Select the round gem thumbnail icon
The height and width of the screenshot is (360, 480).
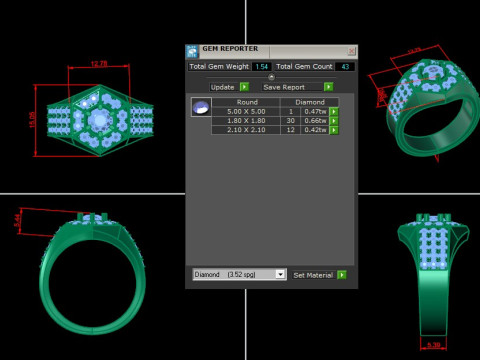click(201, 107)
